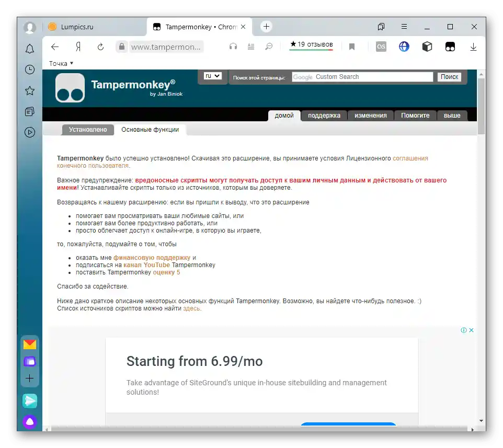Open the cube extension icon
503x448 pixels.
click(427, 47)
